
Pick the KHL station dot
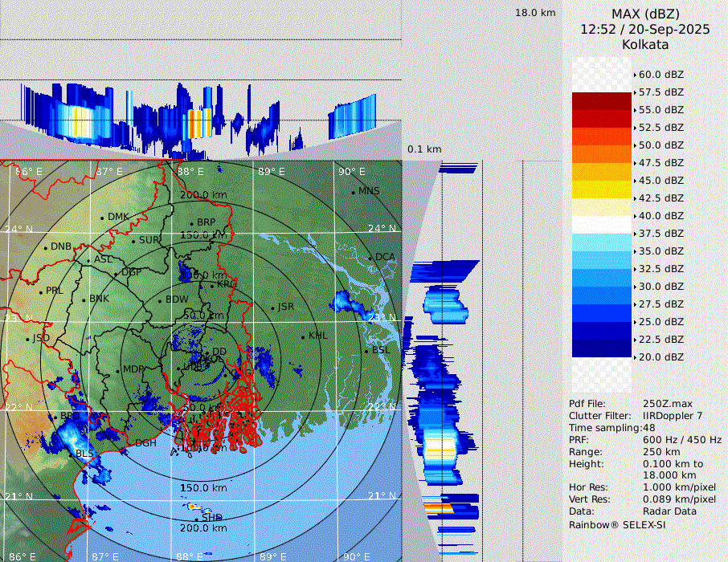(304, 336)
